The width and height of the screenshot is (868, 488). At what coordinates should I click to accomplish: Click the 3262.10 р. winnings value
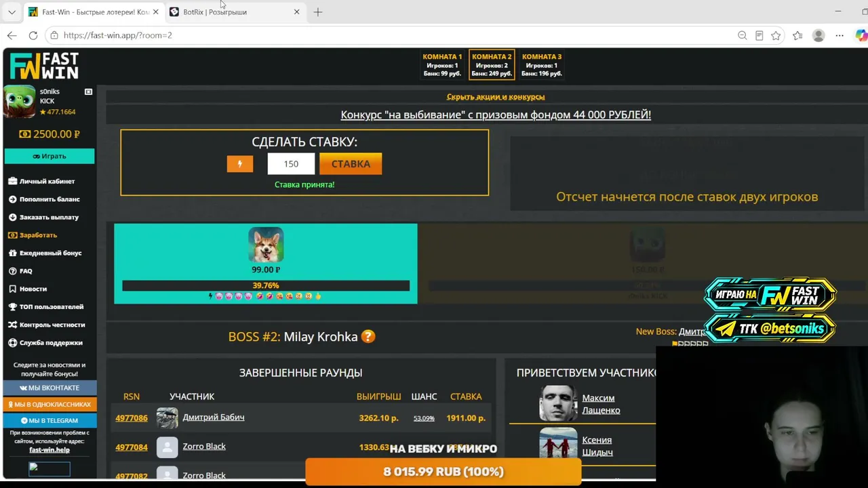pyautogui.click(x=378, y=418)
